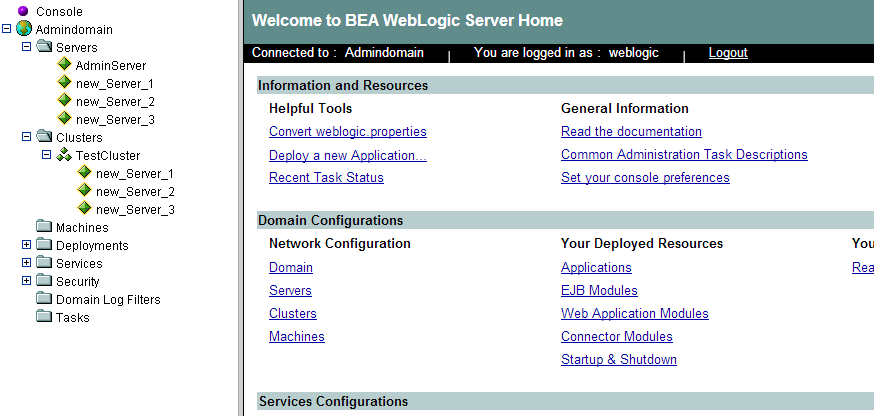Click the Tasks folder icon

coord(44,317)
